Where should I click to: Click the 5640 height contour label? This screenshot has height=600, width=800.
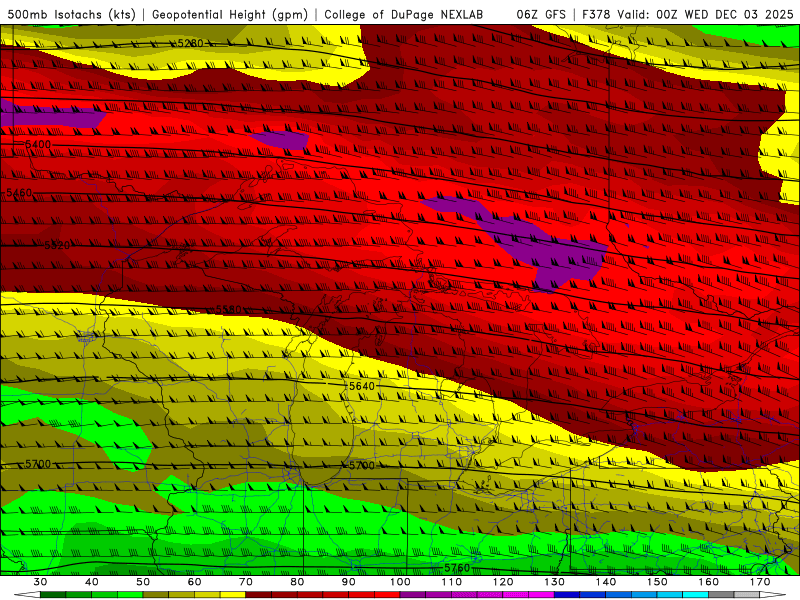tap(362, 386)
